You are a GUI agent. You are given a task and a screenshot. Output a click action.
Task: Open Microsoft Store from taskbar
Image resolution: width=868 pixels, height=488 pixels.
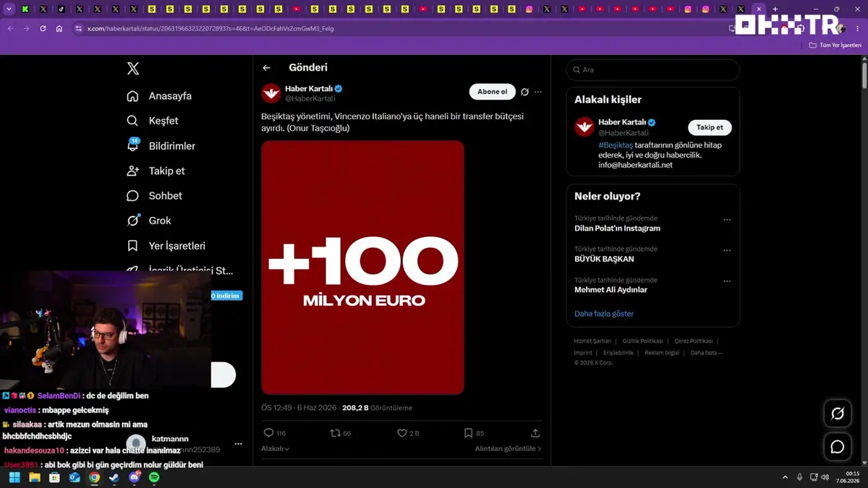pos(54,477)
